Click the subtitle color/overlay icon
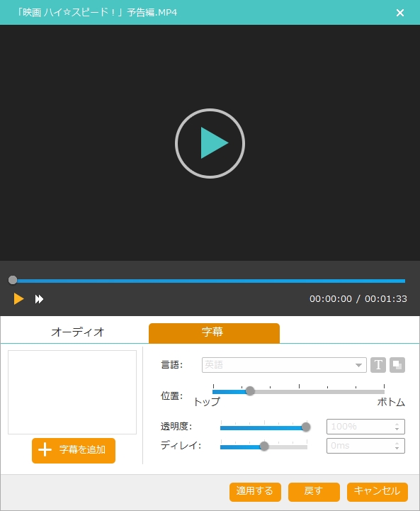The image size is (420, 511). 397,365
